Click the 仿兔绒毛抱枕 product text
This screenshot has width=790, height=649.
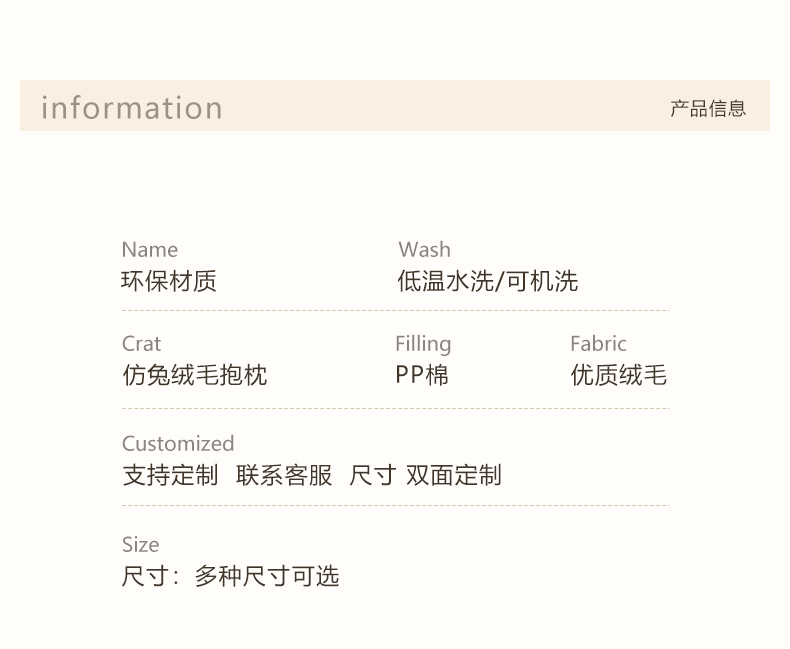tap(194, 375)
